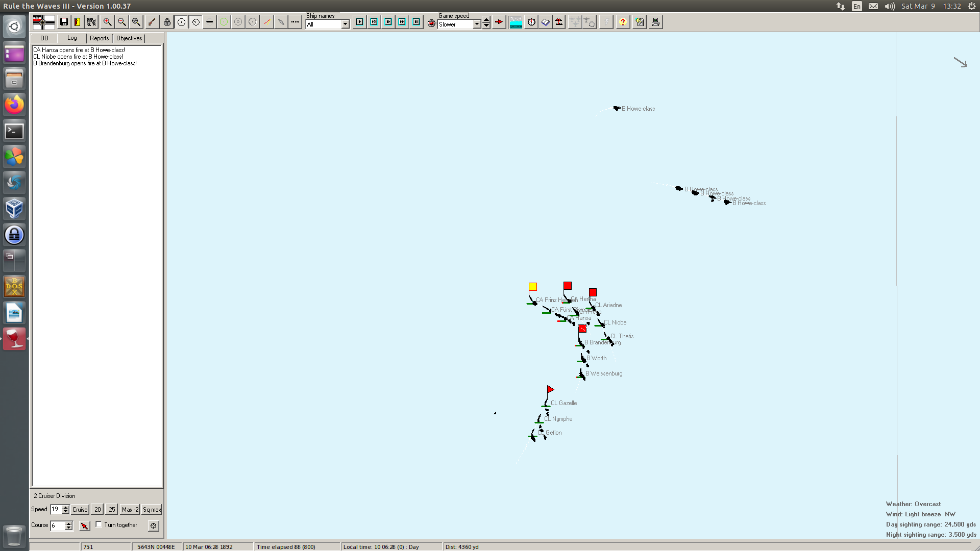The height and width of the screenshot is (551, 980).
Task: Toggle the first pressed range circle button
Action: 181,22
